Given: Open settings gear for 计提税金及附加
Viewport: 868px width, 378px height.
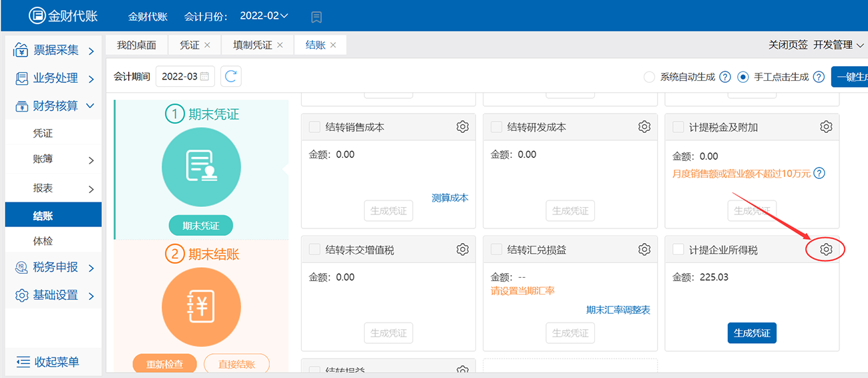Looking at the screenshot, I should (826, 127).
